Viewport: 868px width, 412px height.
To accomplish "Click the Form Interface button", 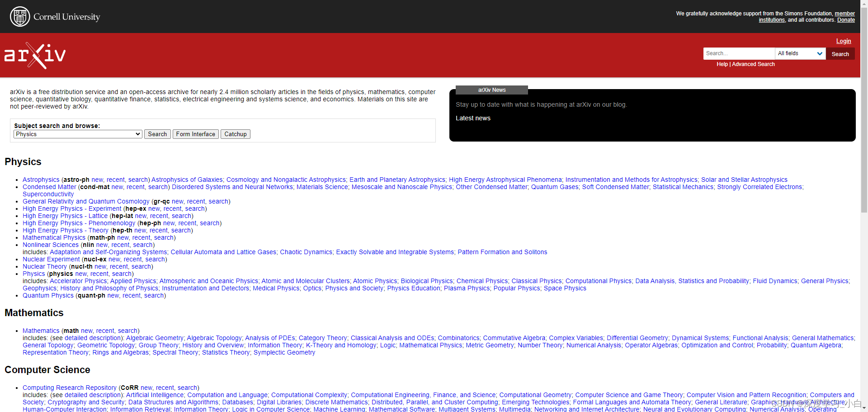I will click(x=196, y=134).
